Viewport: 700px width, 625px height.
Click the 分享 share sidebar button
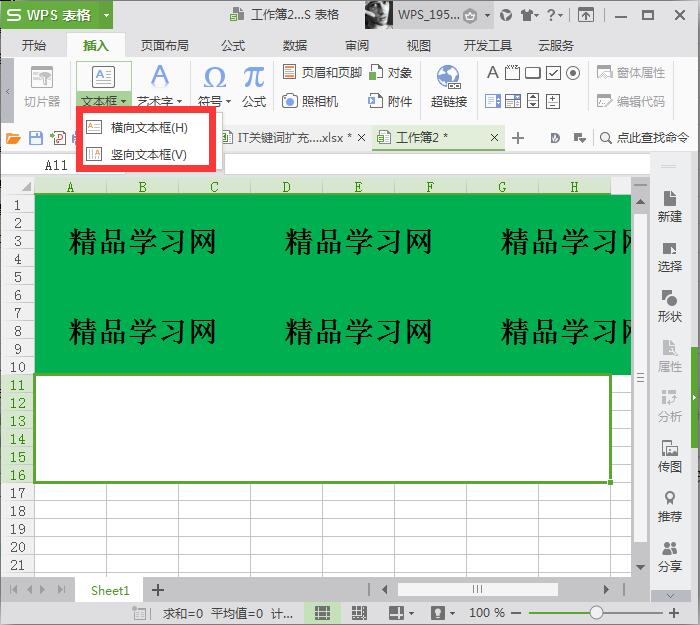[x=670, y=557]
